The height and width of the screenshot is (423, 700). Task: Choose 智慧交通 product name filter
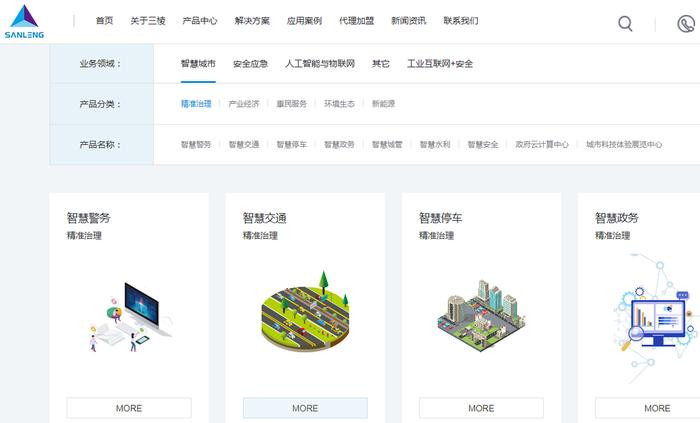pyautogui.click(x=244, y=144)
